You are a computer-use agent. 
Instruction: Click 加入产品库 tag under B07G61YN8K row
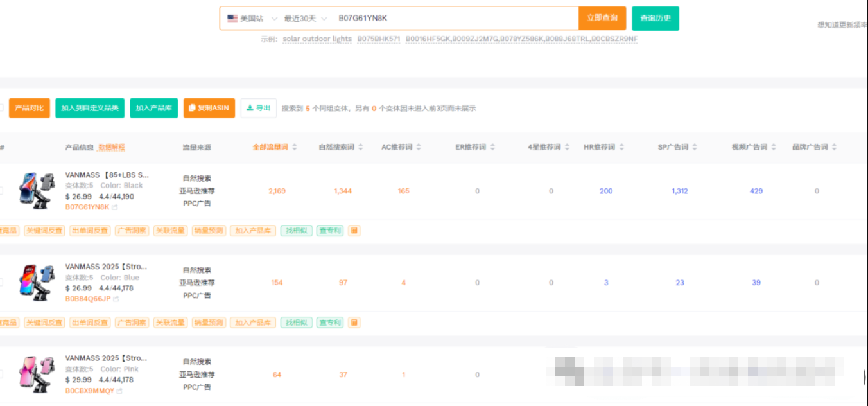(x=254, y=231)
